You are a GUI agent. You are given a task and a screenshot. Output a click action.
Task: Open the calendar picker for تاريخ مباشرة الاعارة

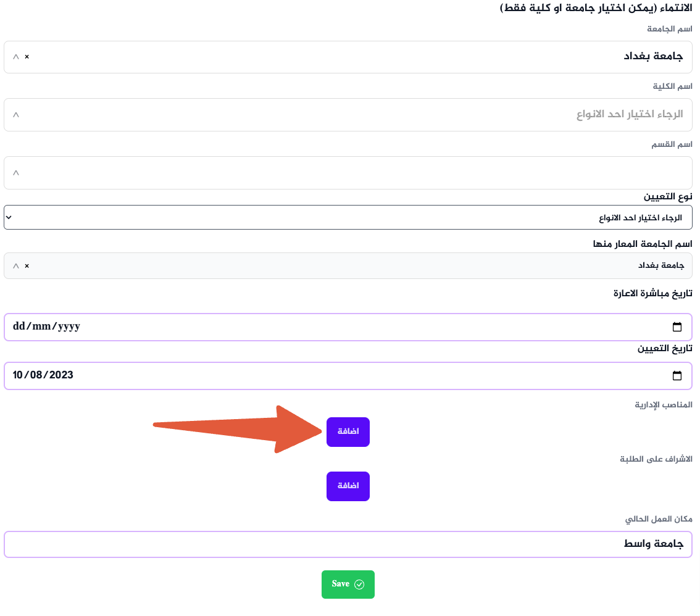[677, 327]
